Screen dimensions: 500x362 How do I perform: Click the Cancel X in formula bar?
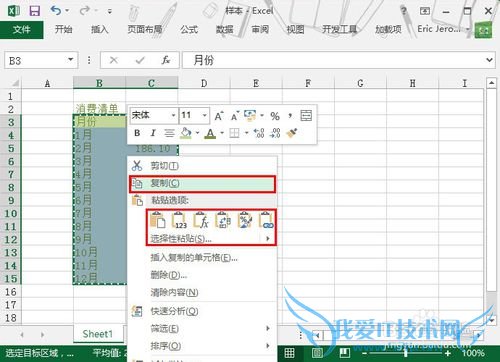coord(114,60)
